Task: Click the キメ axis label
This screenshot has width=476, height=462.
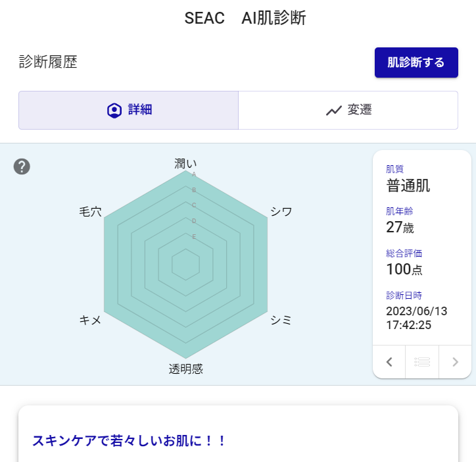Action: [90, 320]
